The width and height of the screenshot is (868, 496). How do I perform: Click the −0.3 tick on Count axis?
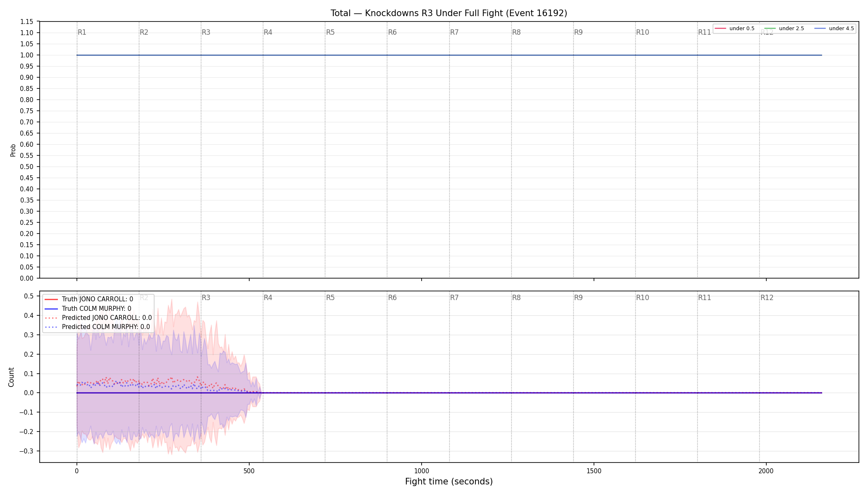26,451
